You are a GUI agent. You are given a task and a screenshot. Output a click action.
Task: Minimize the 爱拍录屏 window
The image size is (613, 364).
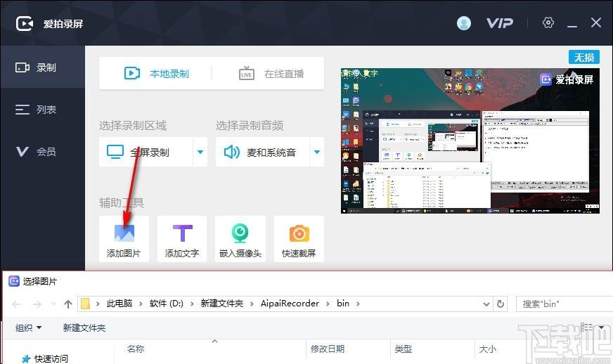pyautogui.click(x=572, y=25)
